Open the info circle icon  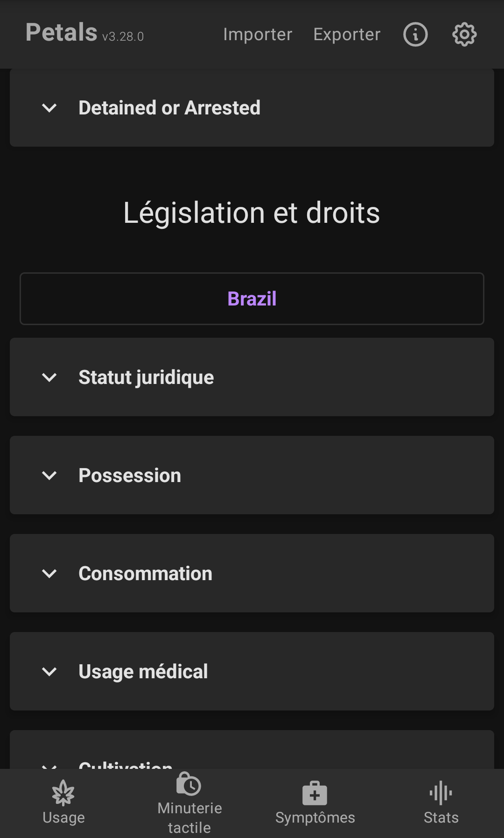click(415, 35)
